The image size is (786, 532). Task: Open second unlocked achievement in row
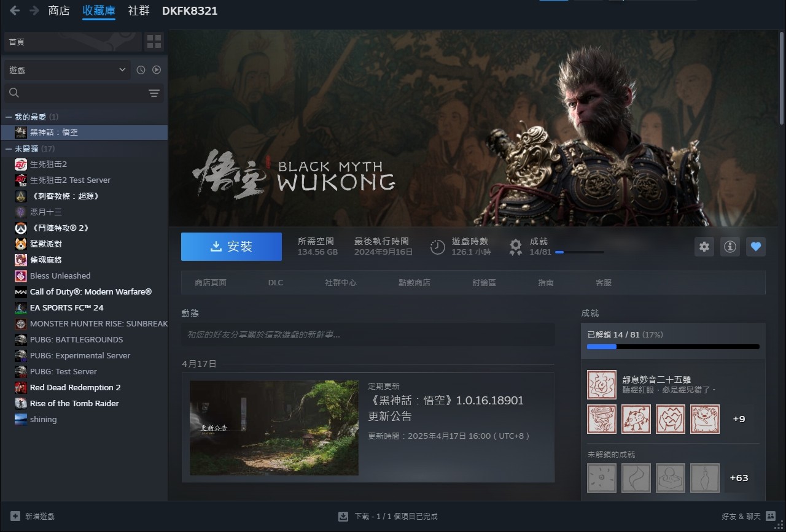636,419
